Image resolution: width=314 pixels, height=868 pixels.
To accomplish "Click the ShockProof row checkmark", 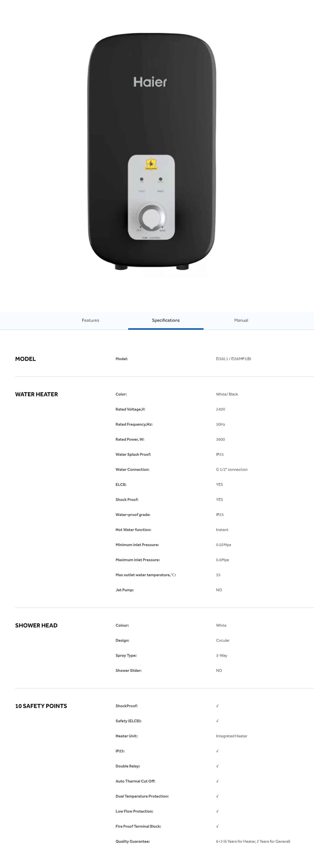I will pyautogui.click(x=217, y=706).
